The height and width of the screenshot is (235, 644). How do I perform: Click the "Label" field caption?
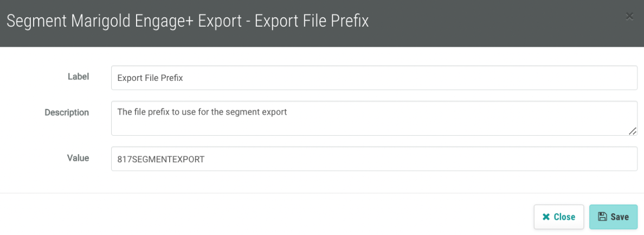(78, 77)
